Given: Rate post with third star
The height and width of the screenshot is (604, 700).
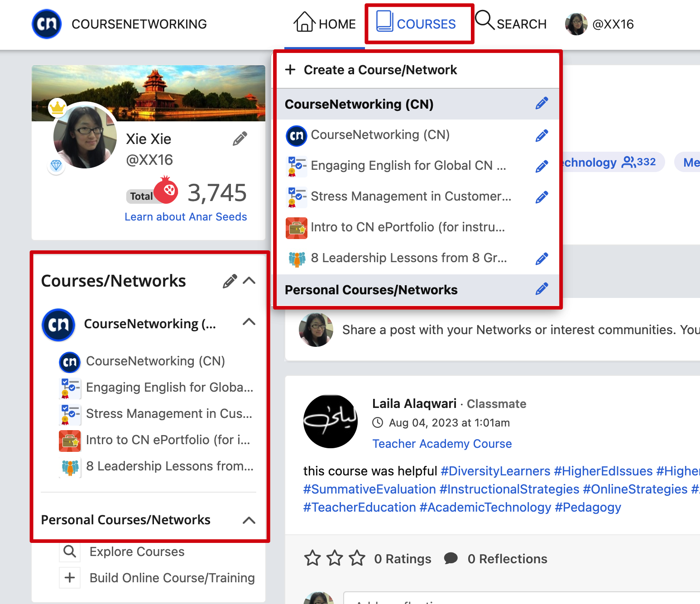Looking at the screenshot, I should point(357,558).
